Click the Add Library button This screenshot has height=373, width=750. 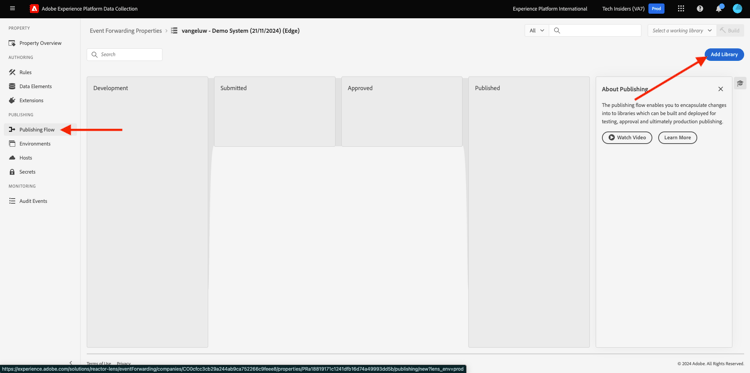pyautogui.click(x=724, y=55)
